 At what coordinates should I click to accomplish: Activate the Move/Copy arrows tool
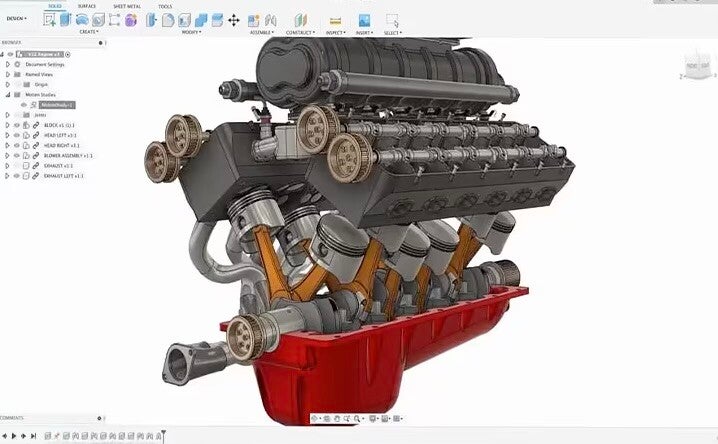pos(234,20)
